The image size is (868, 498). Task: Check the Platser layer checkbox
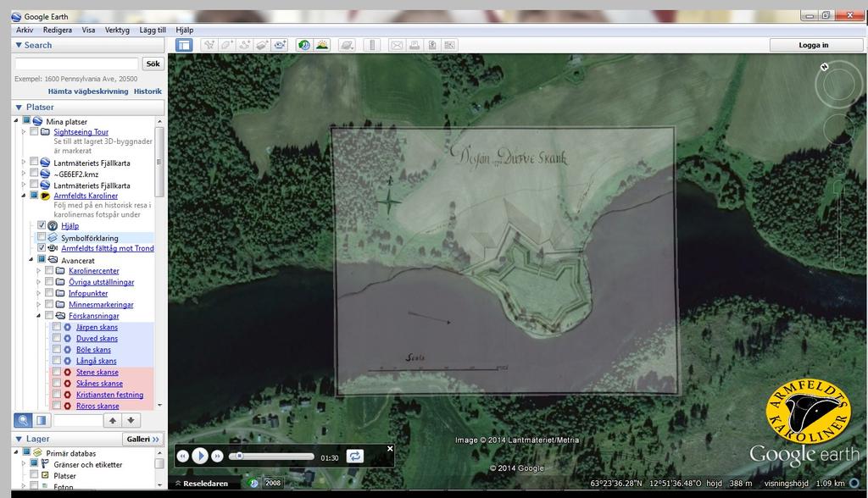[34, 475]
